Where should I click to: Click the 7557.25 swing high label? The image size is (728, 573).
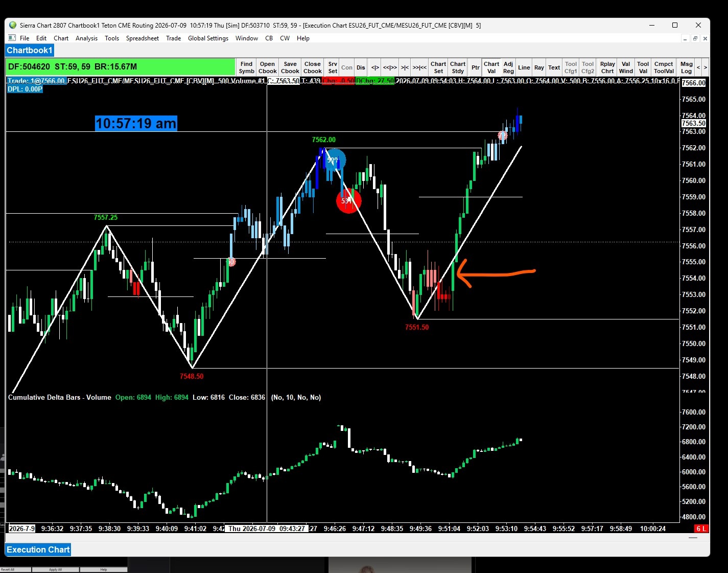pos(106,217)
